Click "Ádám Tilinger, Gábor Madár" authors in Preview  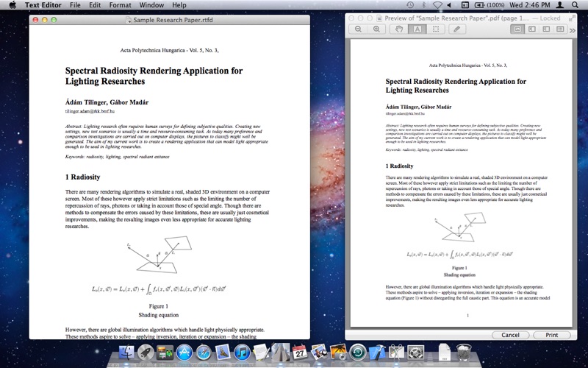(x=418, y=107)
